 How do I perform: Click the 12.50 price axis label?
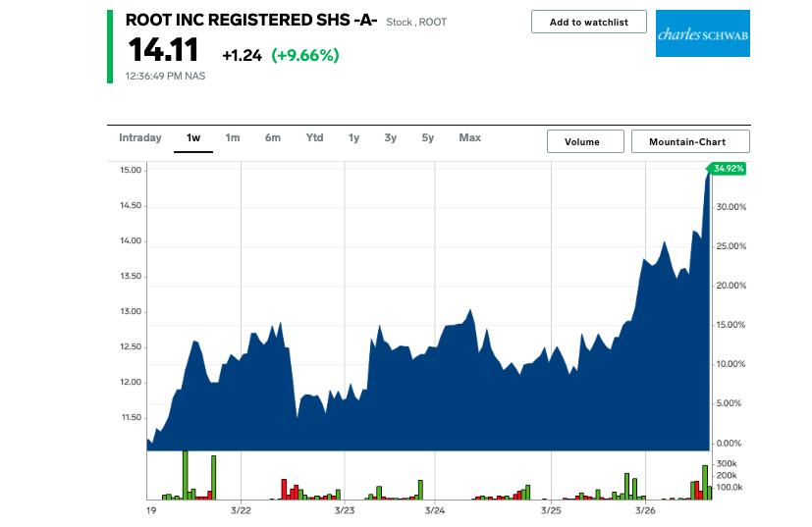[131, 346]
